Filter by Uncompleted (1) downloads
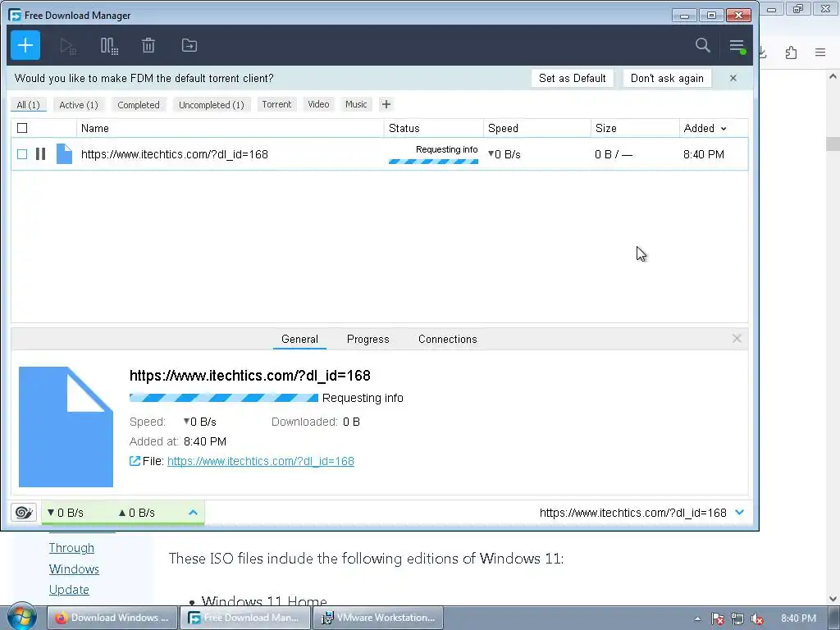This screenshot has height=630, width=840. click(x=212, y=104)
